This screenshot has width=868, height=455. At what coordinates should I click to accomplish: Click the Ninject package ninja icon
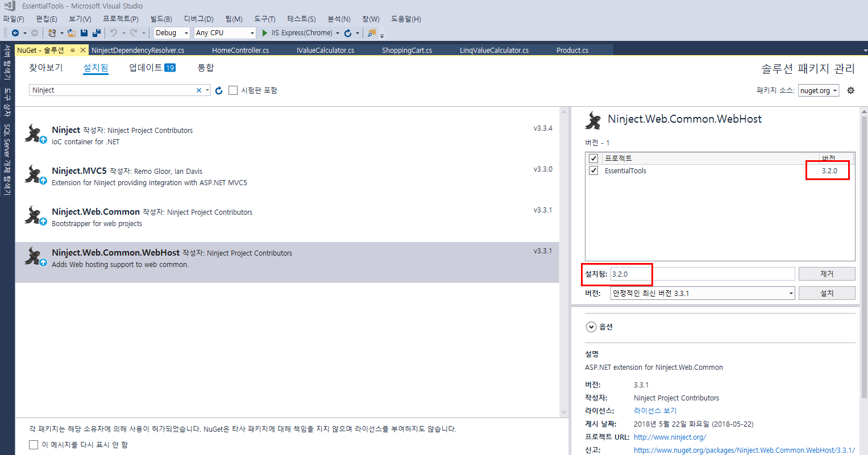click(x=35, y=134)
